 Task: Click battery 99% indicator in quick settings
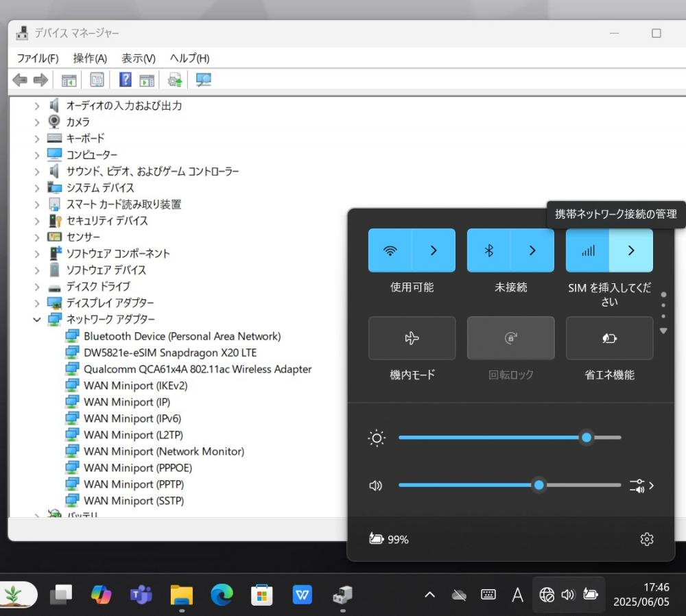pos(388,539)
